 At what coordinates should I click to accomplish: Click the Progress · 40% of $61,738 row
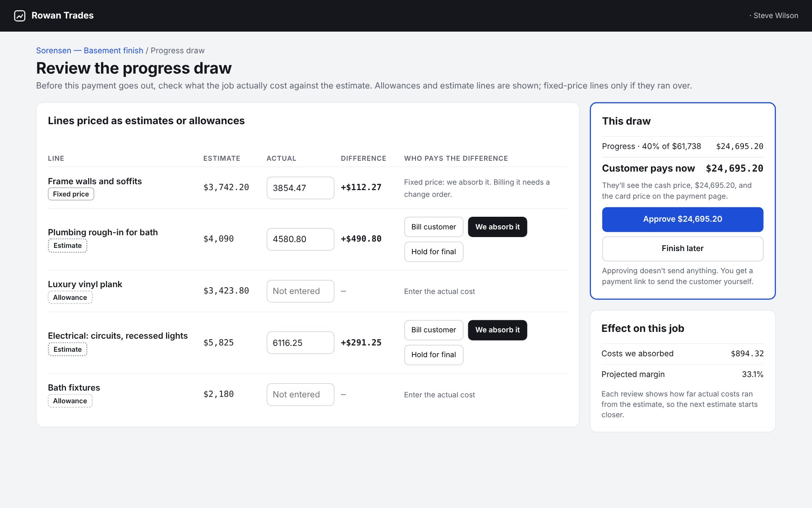(683, 146)
